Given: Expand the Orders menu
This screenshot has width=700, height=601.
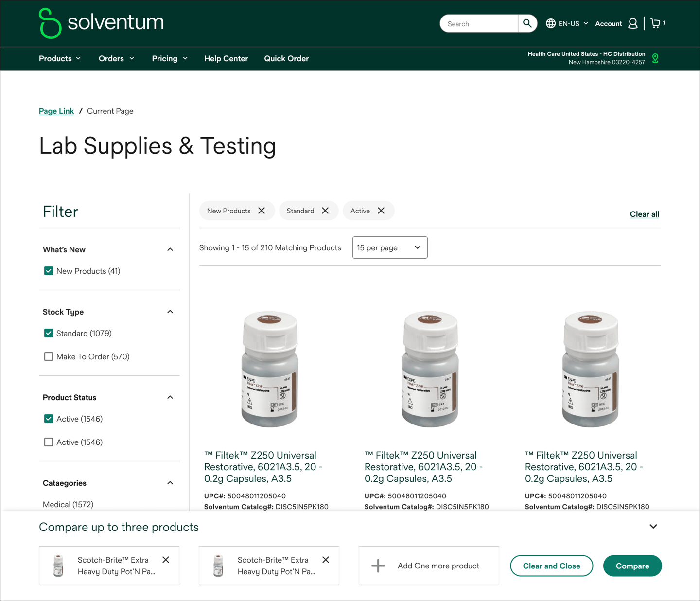Looking at the screenshot, I should pyautogui.click(x=116, y=58).
